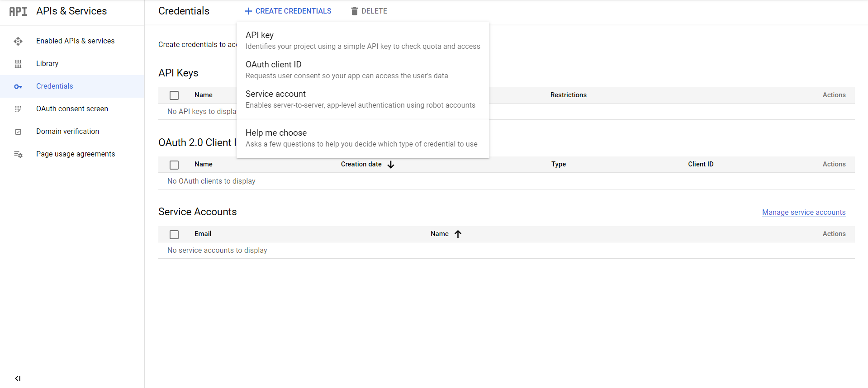
Task: Sort service accounts by Name arrow
Action: pos(458,234)
